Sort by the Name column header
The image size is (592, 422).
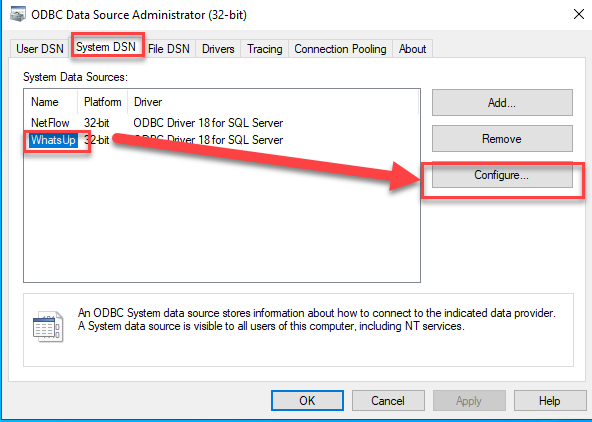click(51, 102)
